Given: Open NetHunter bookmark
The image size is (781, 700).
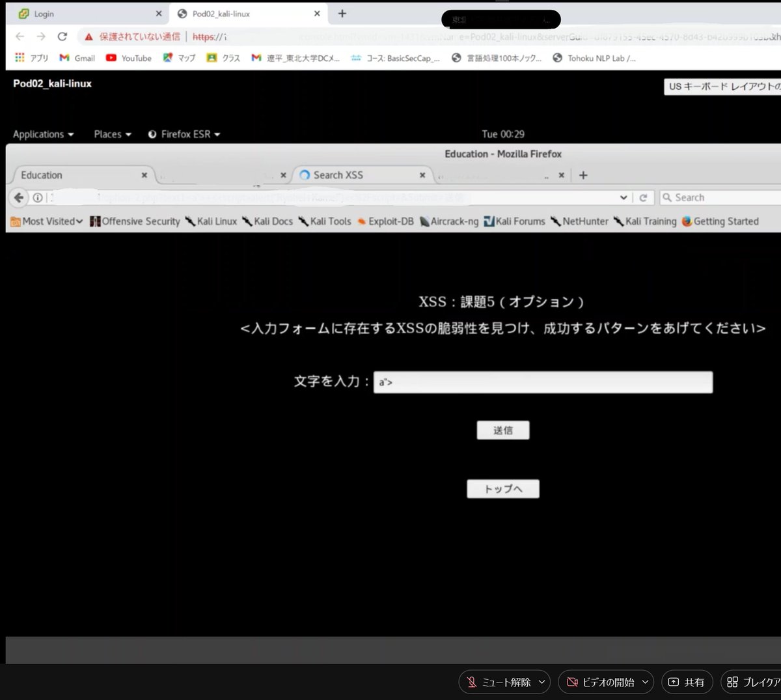Looking at the screenshot, I should 579,221.
